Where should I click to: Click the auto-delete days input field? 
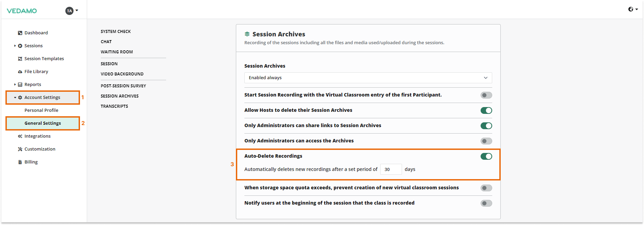[391, 169]
